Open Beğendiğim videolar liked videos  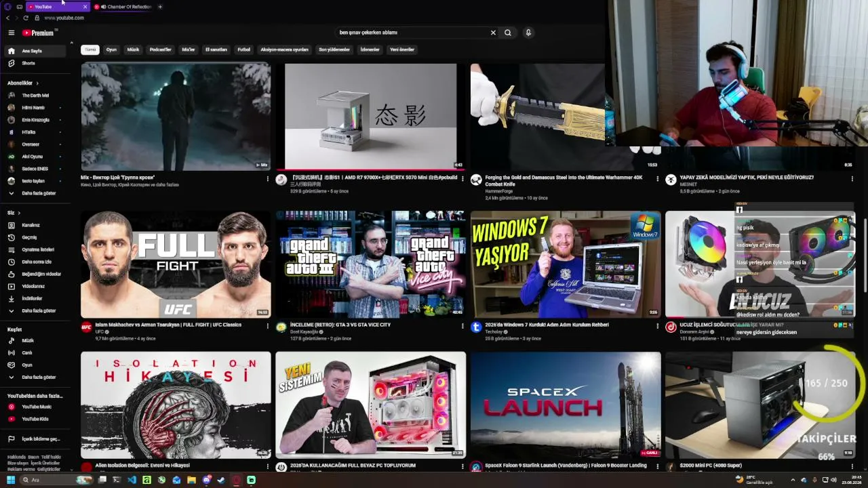(x=37, y=274)
